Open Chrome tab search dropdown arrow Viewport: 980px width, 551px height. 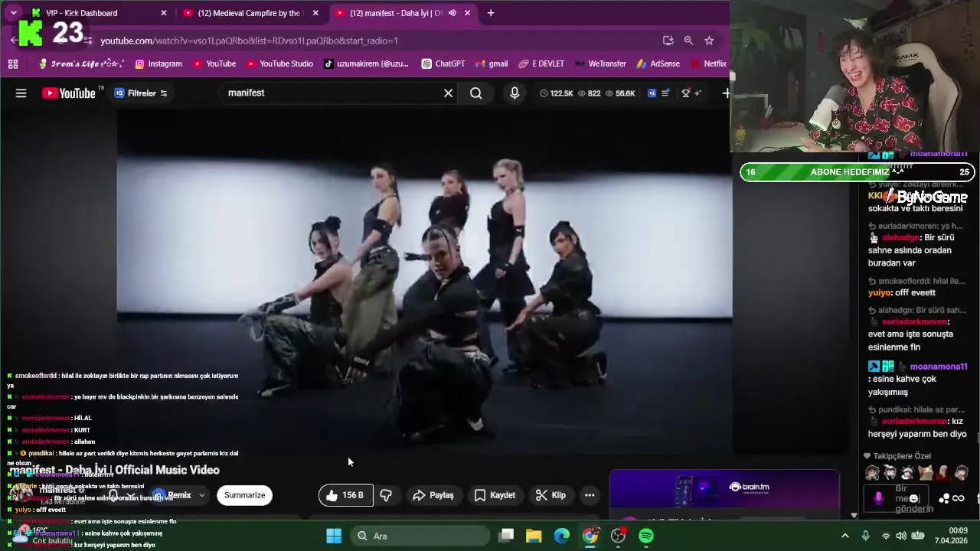click(x=13, y=13)
